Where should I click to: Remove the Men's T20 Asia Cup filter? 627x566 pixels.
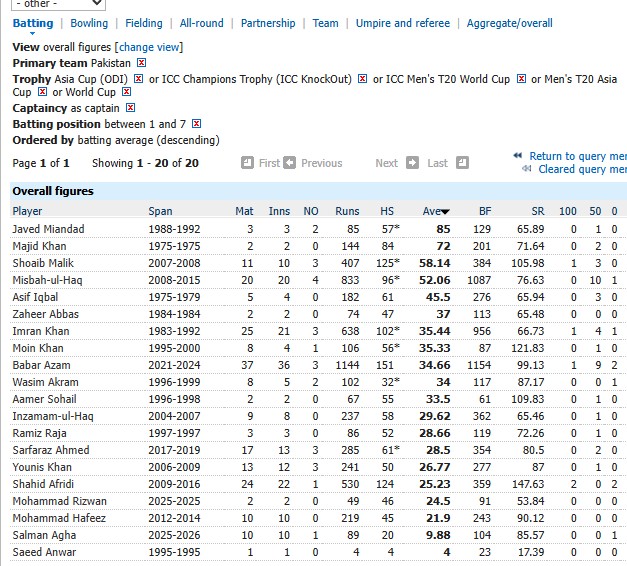point(41,92)
